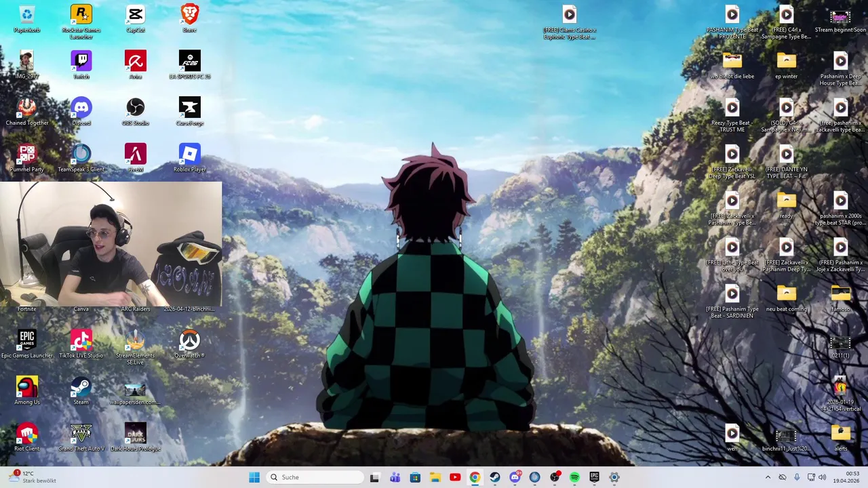Open Among Us desktop shortcut
The height and width of the screenshot is (488, 868).
(x=26, y=391)
